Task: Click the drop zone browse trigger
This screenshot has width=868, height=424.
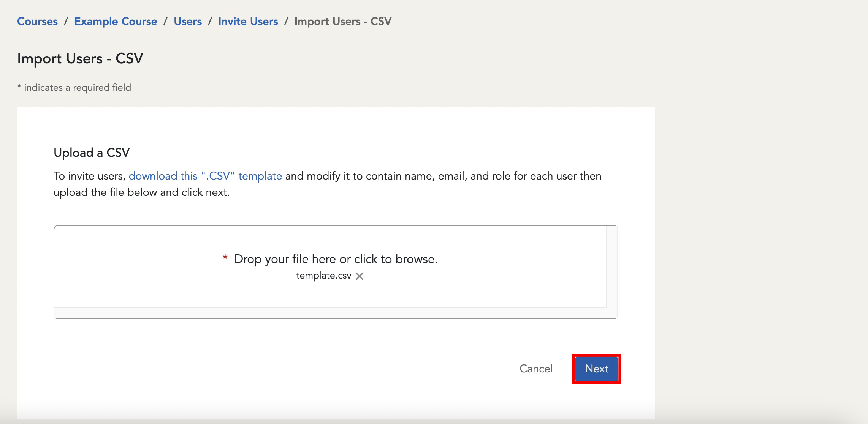Action: (334, 258)
